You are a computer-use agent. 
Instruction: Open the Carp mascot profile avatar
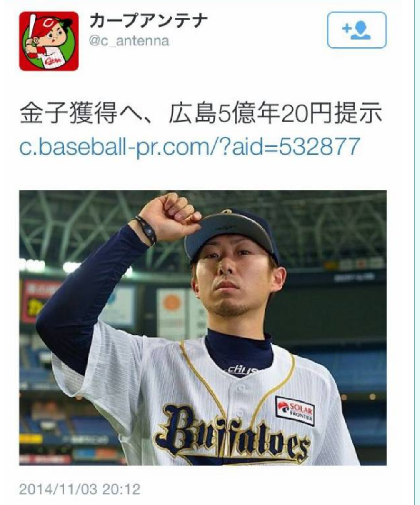coord(49,41)
